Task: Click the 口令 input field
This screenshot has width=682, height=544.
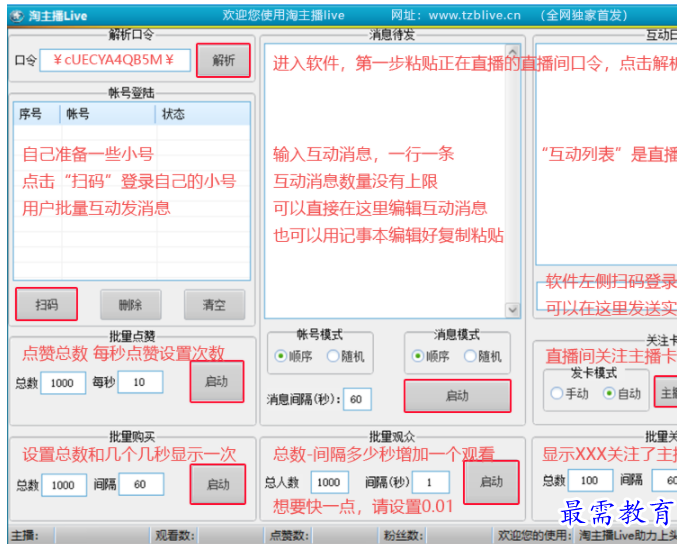Action: (115, 60)
